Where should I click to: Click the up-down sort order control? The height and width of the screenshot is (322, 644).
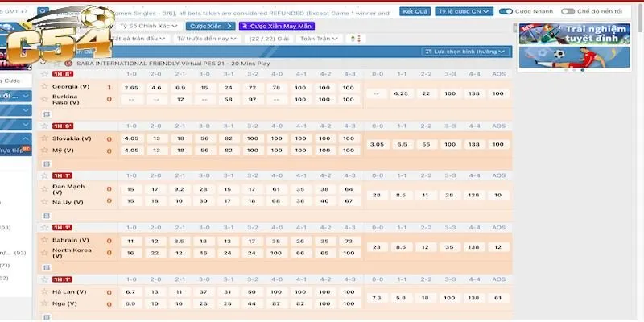tap(358, 39)
